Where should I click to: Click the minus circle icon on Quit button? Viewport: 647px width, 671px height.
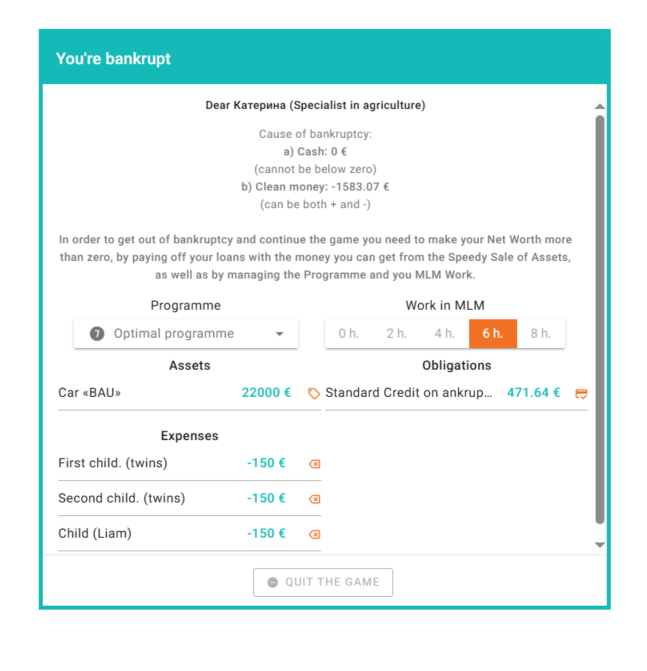(272, 582)
